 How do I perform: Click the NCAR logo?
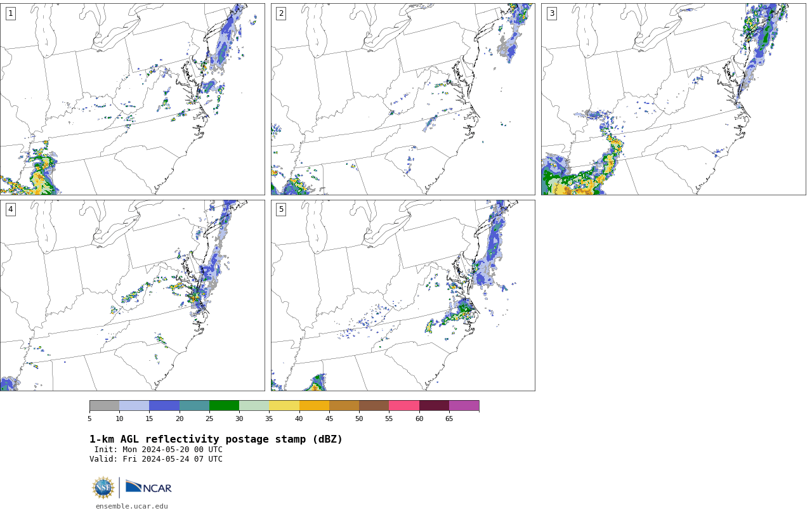pyautogui.click(x=148, y=487)
